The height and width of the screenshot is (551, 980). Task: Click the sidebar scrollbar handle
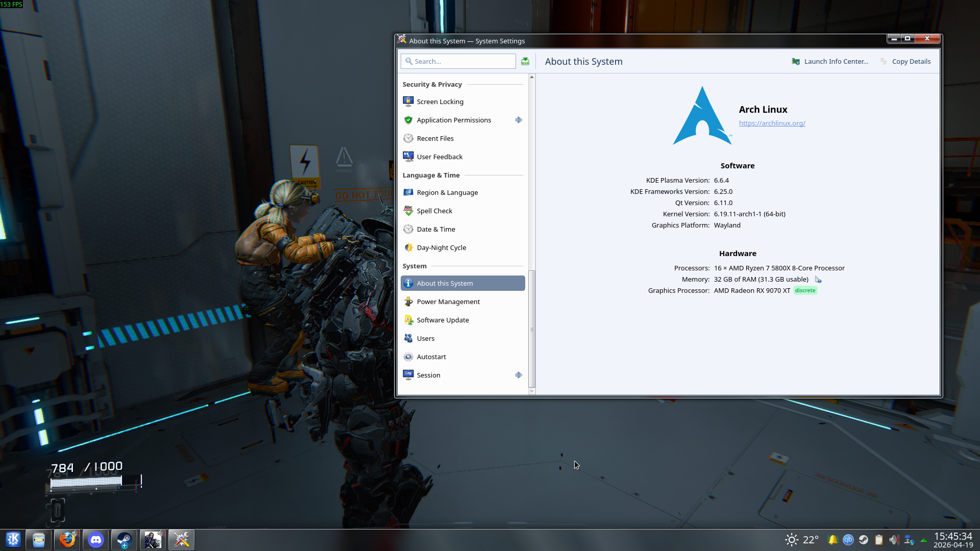point(532,329)
